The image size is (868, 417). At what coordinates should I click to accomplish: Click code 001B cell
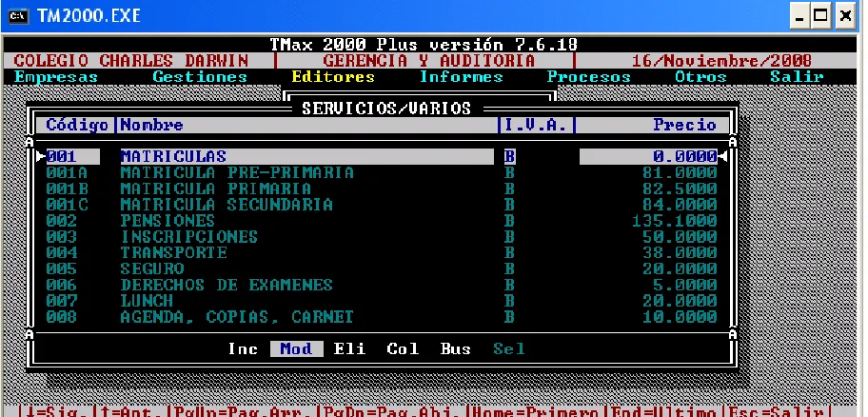(x=67, y=189)
